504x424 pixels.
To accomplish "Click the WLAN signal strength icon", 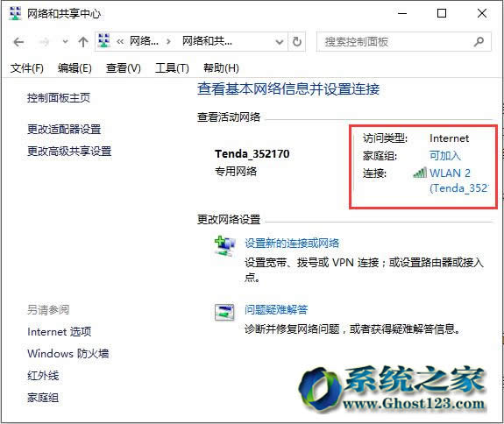I will 420,173.
